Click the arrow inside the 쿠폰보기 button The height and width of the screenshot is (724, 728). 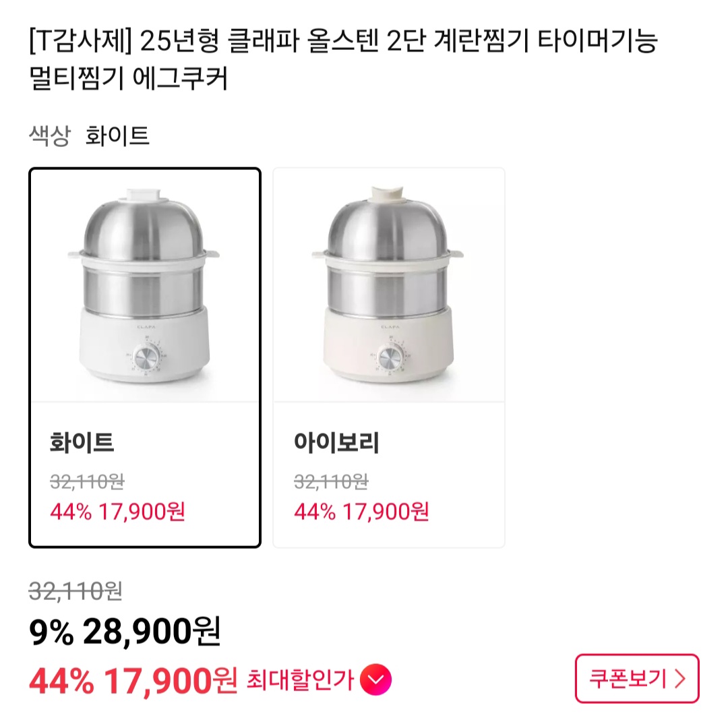679,679
